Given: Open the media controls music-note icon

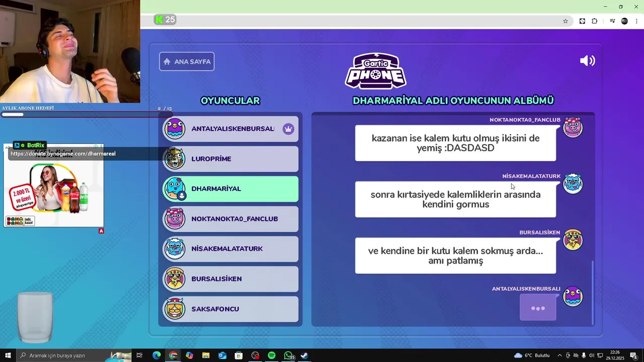Looking at the screenshot, I should pos(612,21).
